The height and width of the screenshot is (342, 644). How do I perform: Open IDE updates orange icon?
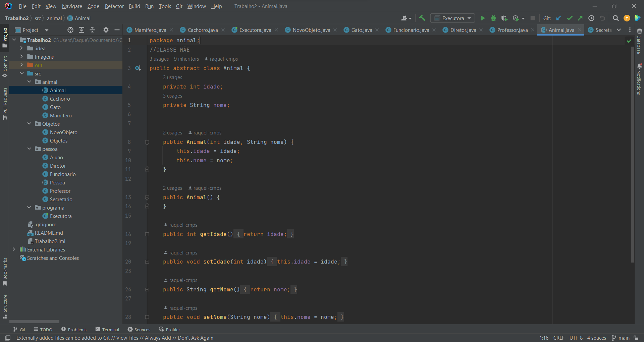pos(627,18)
